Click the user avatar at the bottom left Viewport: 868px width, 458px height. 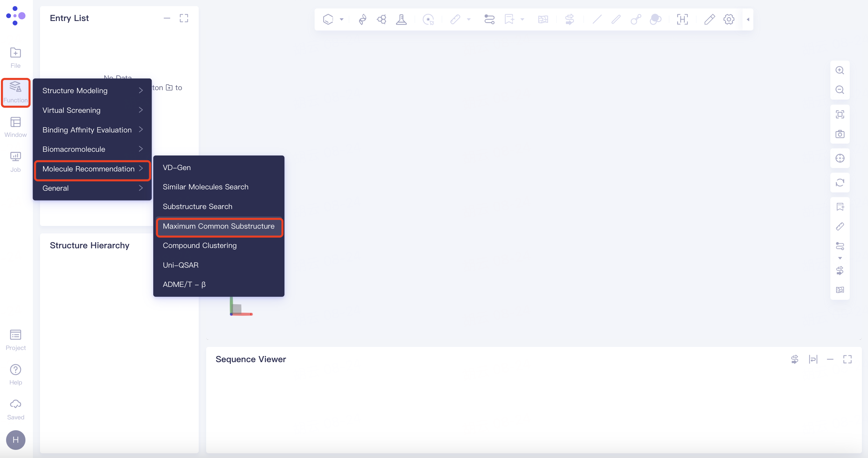15,440
